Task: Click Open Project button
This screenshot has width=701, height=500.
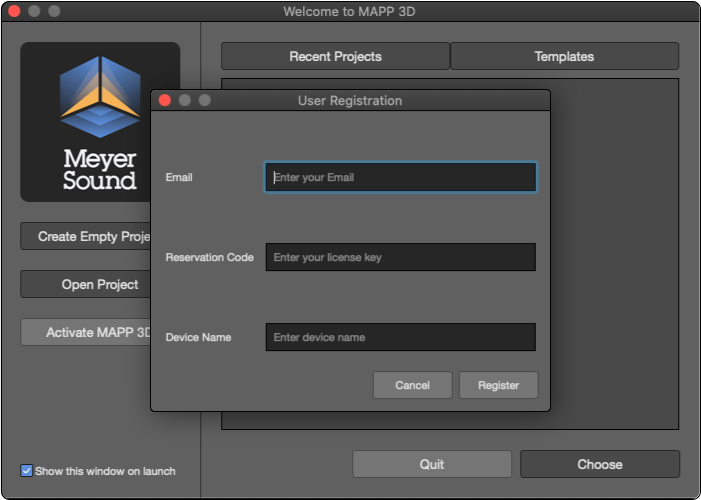Action: (x=86, y=284)
